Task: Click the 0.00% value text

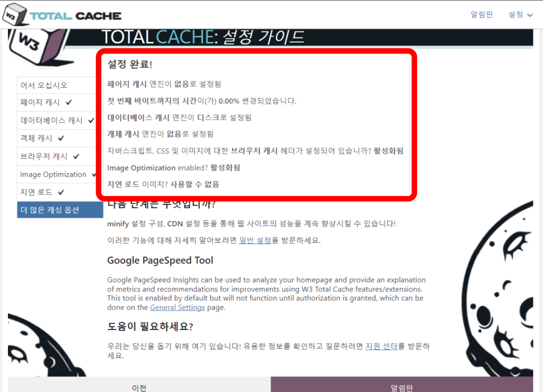Action: tap(229, 101)
